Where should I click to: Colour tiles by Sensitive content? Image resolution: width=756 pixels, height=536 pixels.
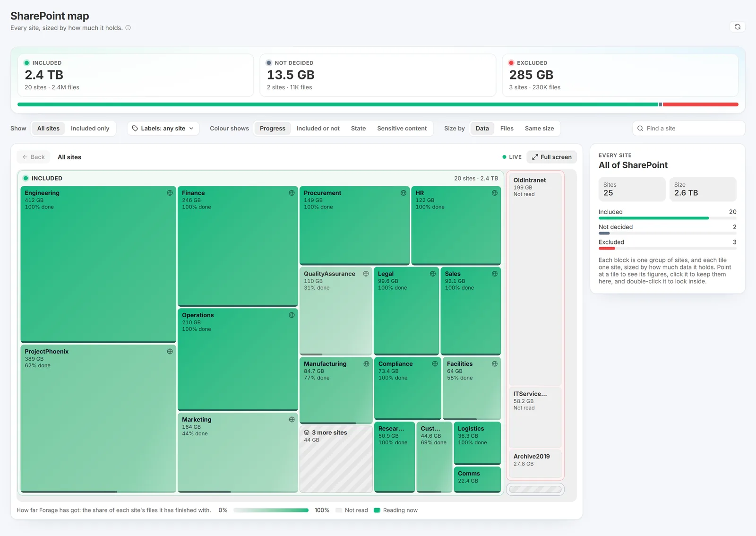click(402, 128)
